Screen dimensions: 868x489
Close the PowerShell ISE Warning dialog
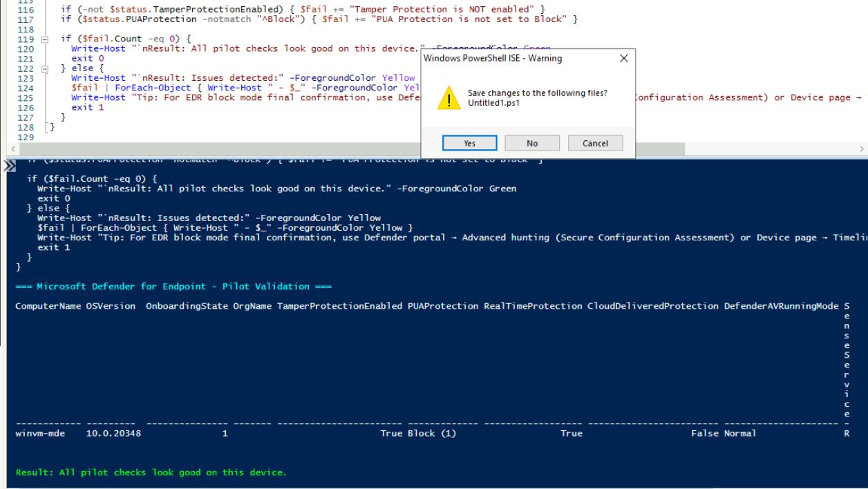[624, 59]
